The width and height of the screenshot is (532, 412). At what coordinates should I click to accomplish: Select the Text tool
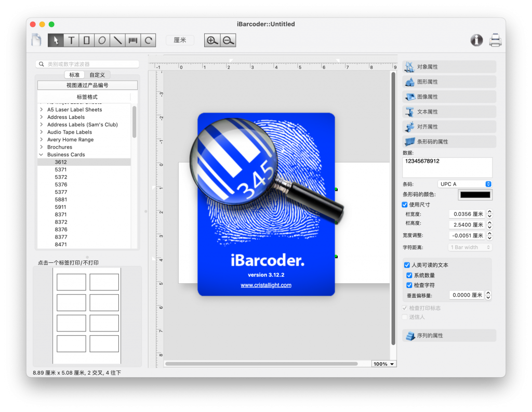pyautogui.click(x=71, y=41)
